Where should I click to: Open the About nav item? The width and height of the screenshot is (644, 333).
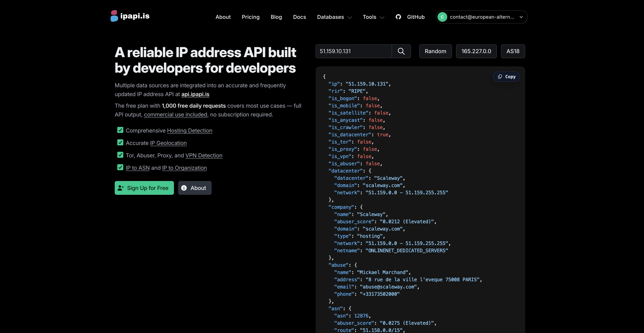[x=223, y=17]
